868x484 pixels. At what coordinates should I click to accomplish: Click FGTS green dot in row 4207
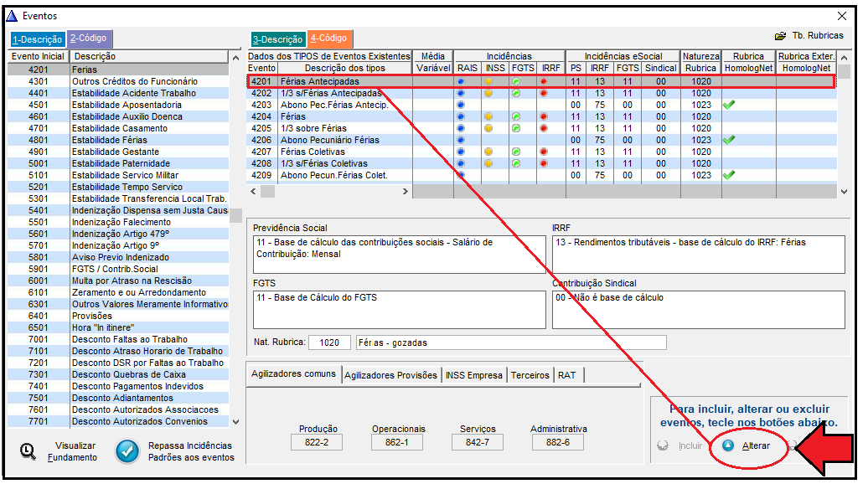(x=516, y=152)
